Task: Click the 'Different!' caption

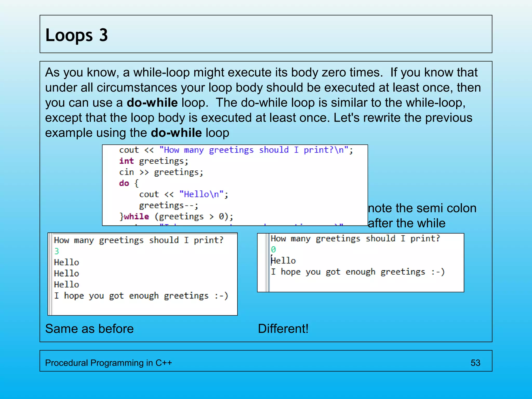Action: [x=283, y=329]
